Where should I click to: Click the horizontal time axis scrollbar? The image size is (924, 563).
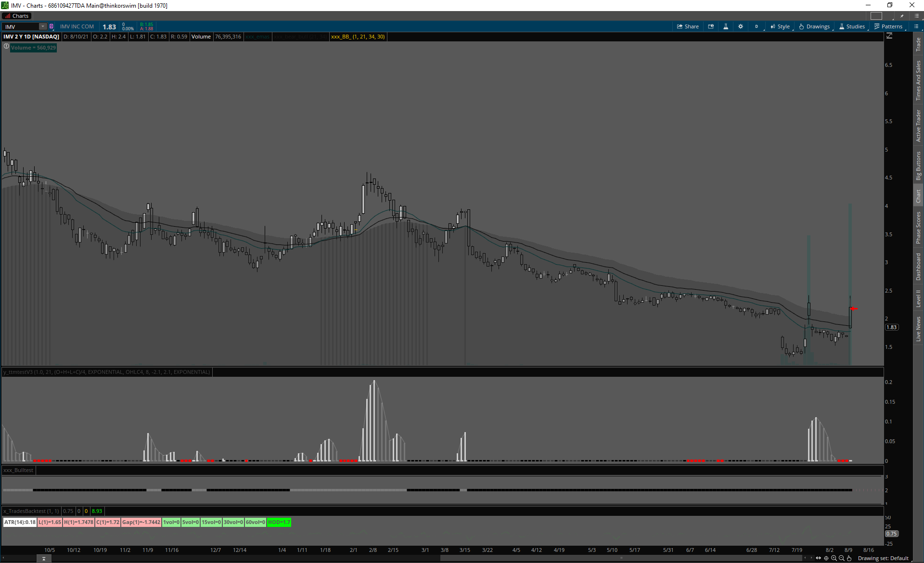[x=621, y=558]
